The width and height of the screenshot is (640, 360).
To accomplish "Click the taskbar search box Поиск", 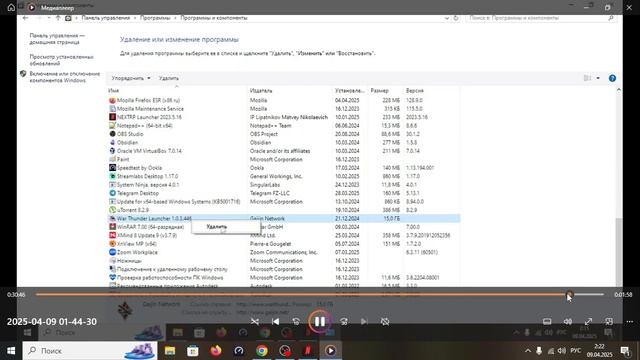I will (x=90, y=351).
